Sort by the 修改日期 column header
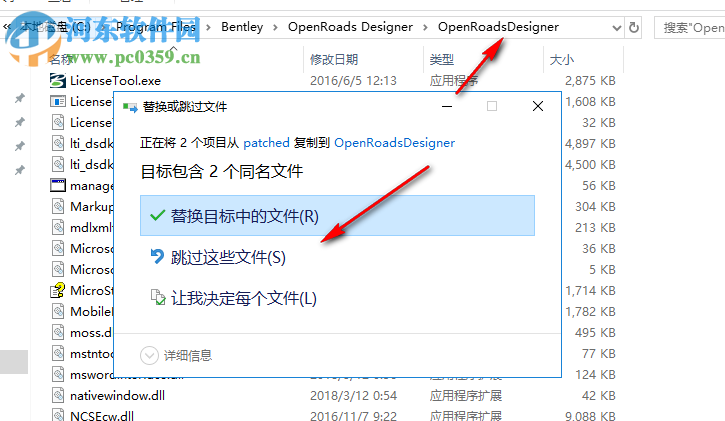Viewport: 725px width, 421px height. [334, 60]
